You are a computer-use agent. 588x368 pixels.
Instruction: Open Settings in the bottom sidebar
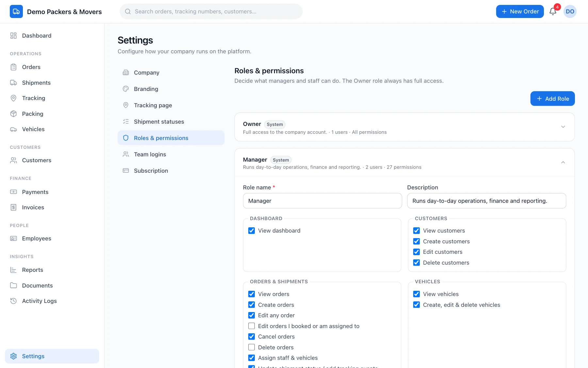[x=52, y=356]
